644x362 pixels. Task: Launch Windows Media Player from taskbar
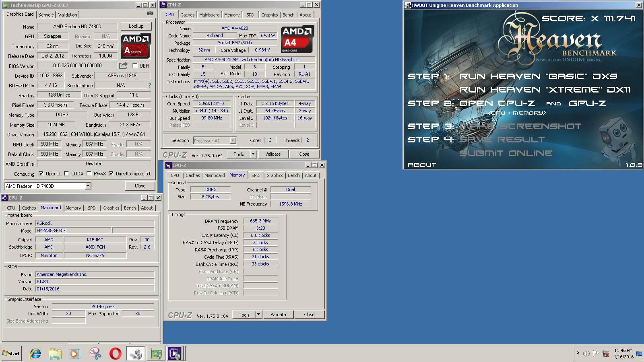point(75,354)
